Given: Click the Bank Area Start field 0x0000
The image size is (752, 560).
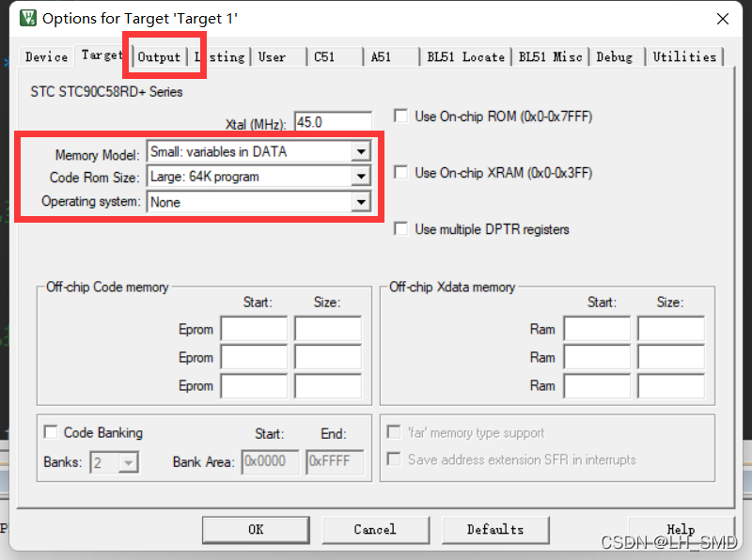Looking at the screenshot, I should click(x=270, y=461).
